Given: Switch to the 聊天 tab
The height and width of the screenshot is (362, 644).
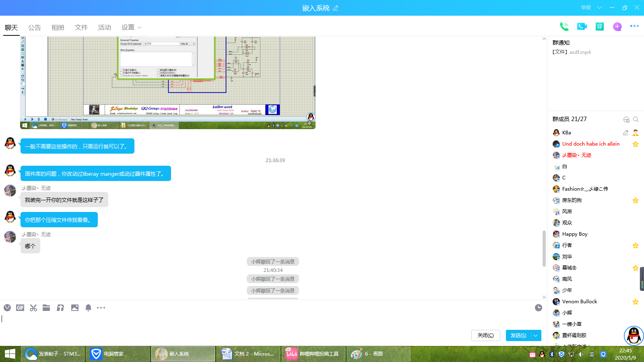Looking at the screenshot, I should (11, 27).
